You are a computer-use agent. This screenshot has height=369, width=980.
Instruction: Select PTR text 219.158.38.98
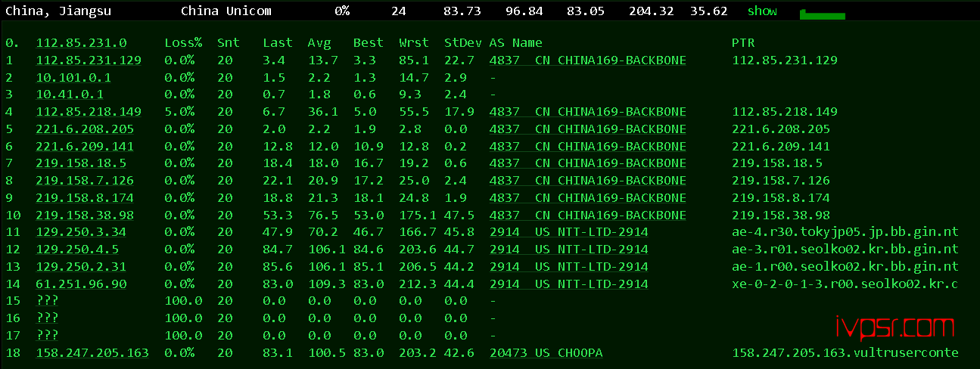pyautogui.click(x=781, y=216)
